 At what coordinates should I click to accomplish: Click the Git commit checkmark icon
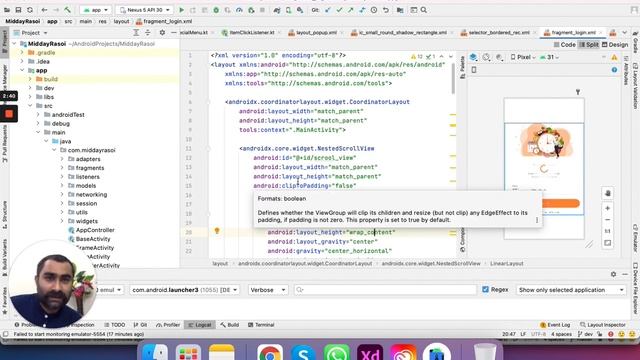click(x=339, y=10)
